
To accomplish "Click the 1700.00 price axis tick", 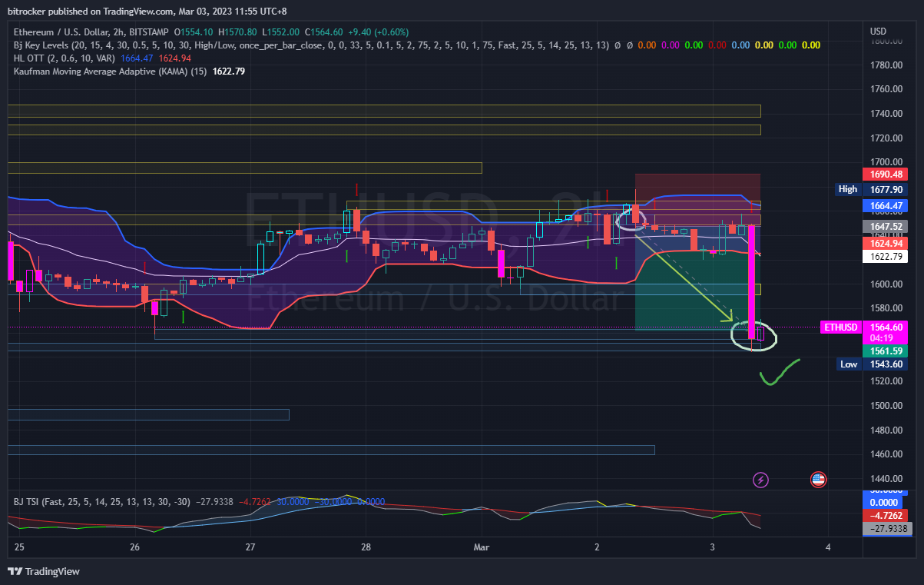I will [886, 162].
